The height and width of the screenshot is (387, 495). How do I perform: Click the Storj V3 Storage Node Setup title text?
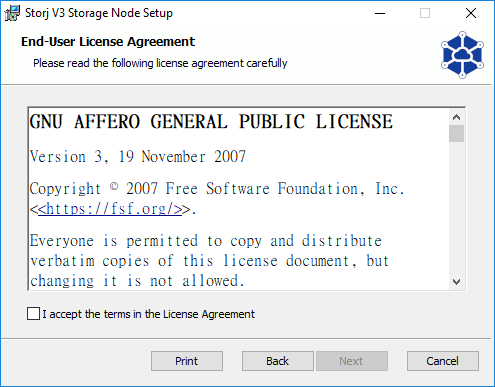point(99,13)
